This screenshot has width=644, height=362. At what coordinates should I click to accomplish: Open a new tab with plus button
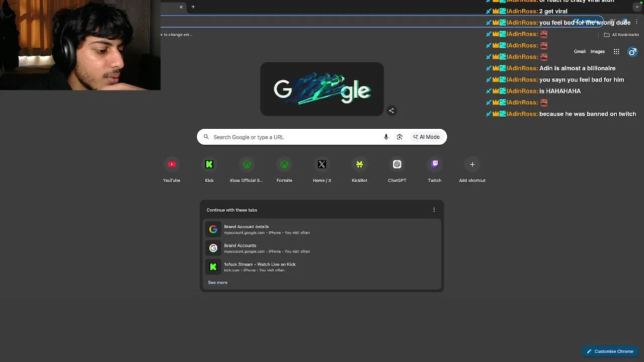pos(193,7)
